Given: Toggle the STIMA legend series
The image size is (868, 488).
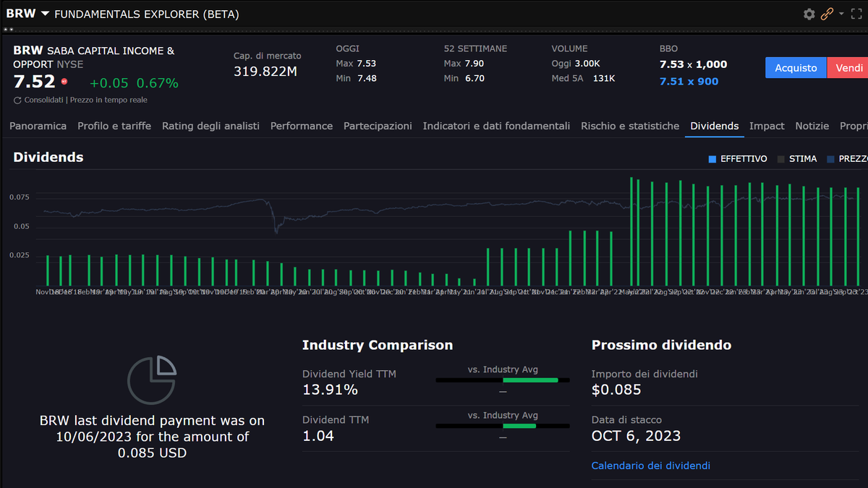Looking at the screenshot, I should coord(797,159).
